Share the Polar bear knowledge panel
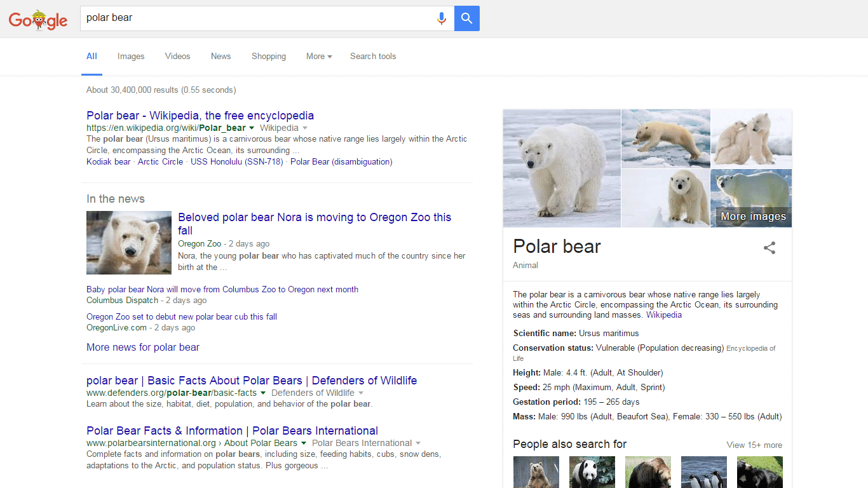 click(x=770, y=248)
